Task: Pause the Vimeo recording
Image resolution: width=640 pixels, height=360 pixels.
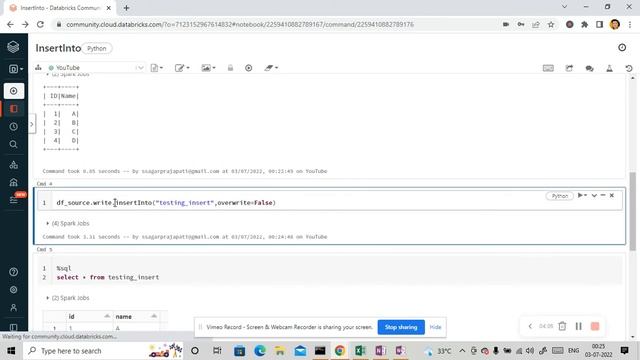Action: tap(578, 326)
